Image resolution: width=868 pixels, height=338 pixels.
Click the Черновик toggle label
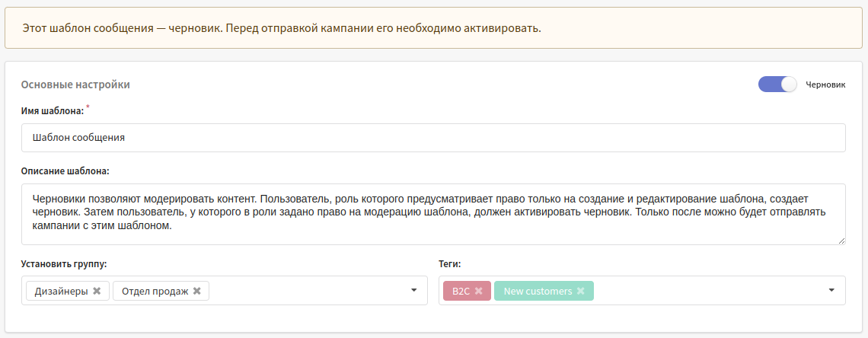point(825,84)
